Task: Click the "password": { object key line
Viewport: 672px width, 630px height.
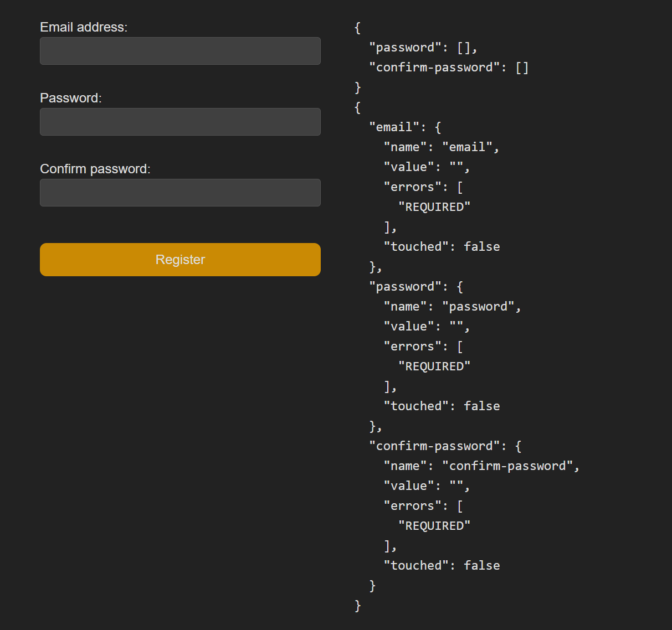Action: 416,287
